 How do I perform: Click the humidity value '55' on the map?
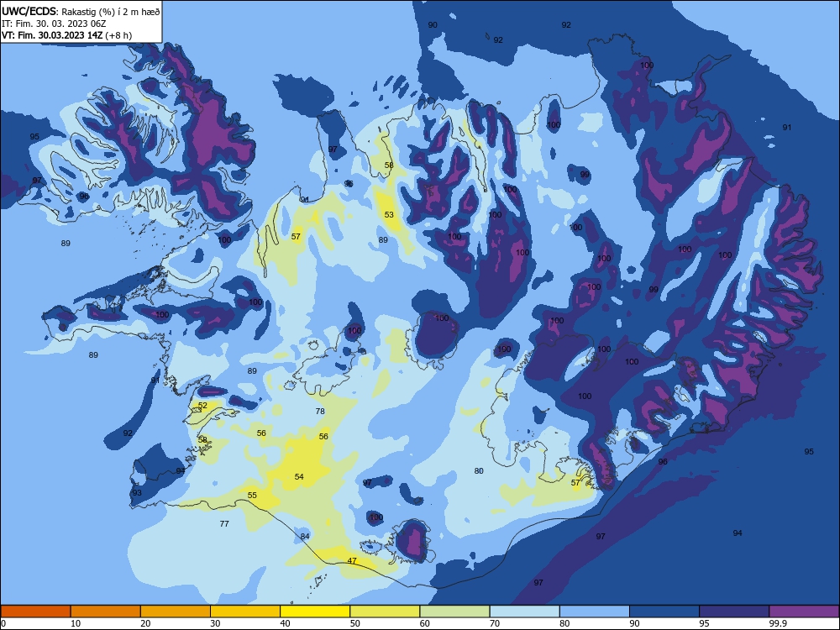pyautogui.click(x=252, y=495)
